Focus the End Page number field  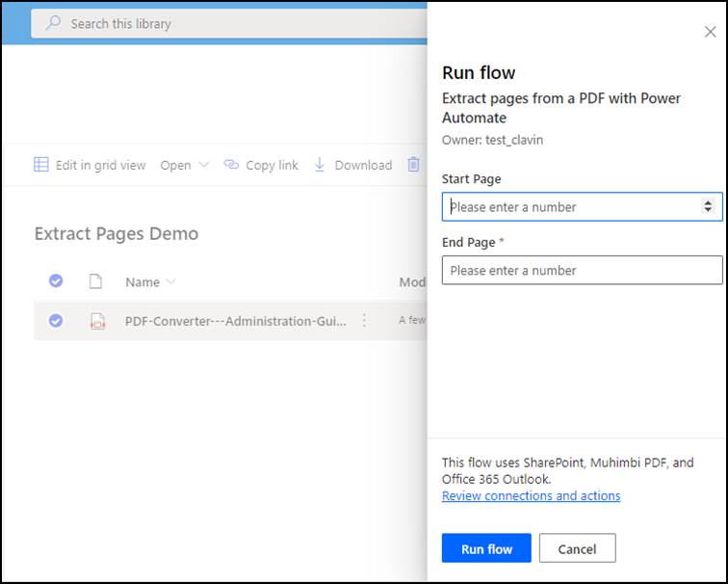pos(582,270)
